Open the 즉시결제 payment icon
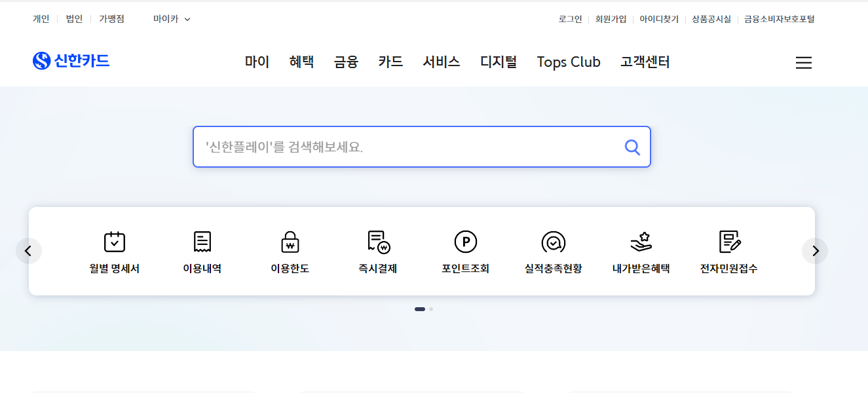This screenshot has width=868, height=393. click(x=379, y=242)
